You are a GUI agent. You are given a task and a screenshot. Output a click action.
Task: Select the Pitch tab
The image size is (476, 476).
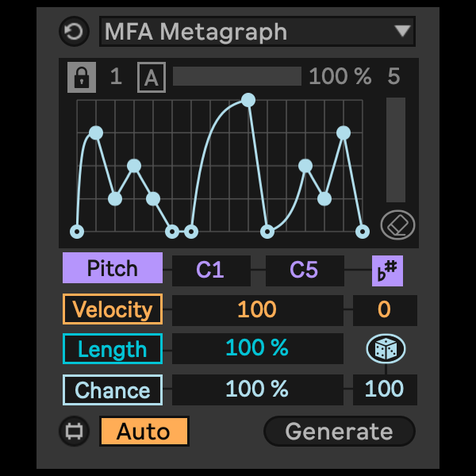pos(113,269)
